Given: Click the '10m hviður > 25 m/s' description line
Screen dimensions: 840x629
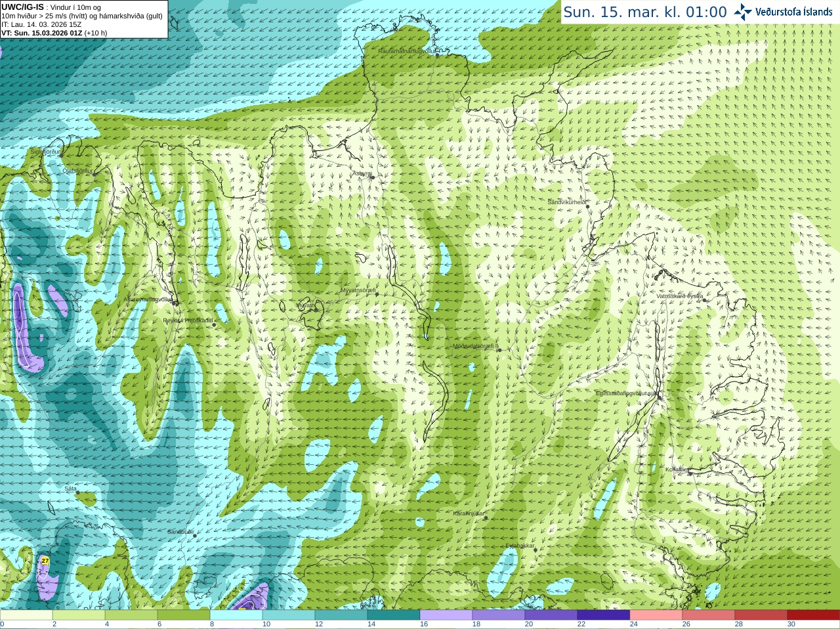Looking at the screenshot, I should click(x=82, y=16).
